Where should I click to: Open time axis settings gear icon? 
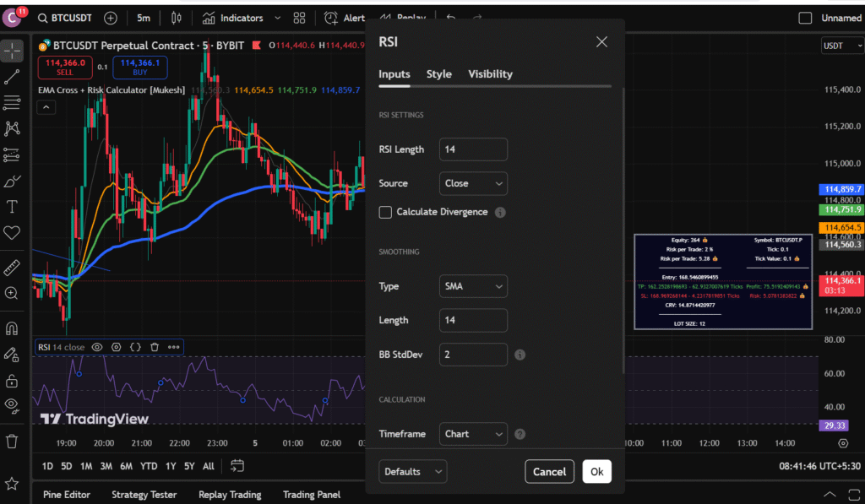click(843, 443)
